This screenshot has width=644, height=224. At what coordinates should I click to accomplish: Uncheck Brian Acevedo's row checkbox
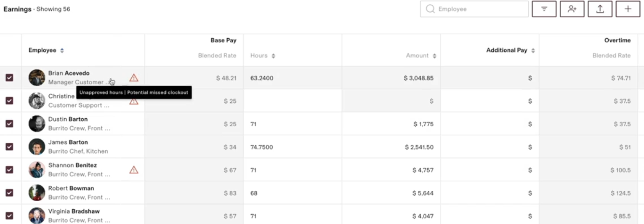click(x=9, y=78)
